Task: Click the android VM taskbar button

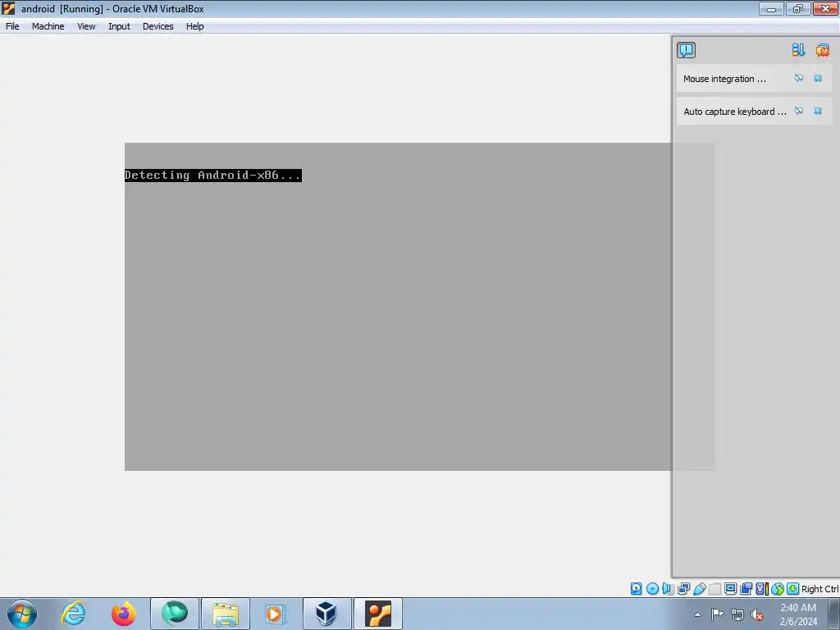Action: tap(378, 614)
